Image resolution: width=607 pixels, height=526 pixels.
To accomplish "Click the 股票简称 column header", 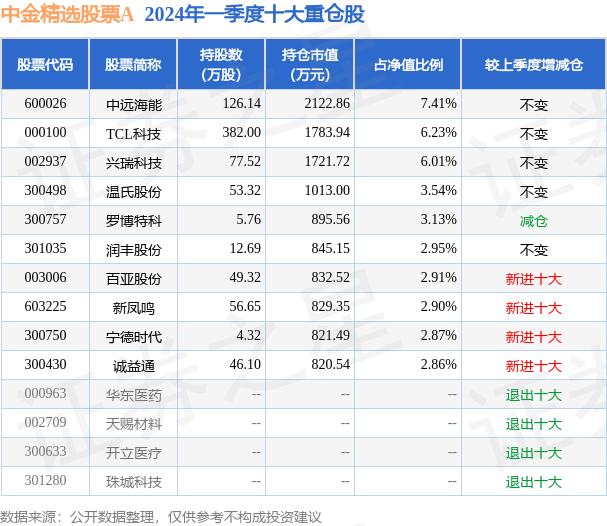I will [133, 65].
